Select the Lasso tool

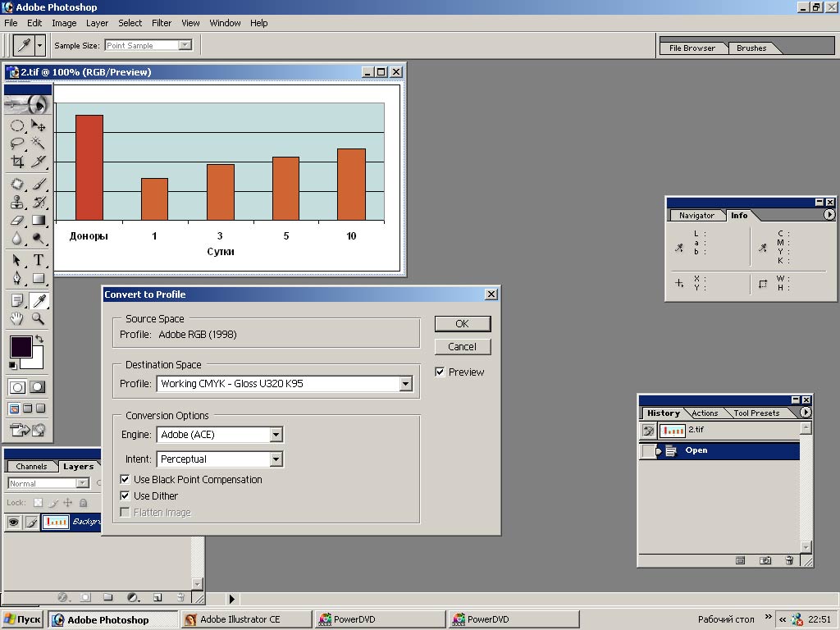(17, 143)
